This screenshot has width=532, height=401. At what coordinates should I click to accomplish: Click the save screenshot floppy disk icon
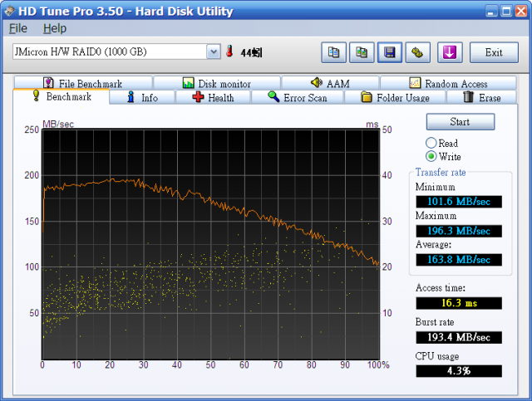point(388,52)
